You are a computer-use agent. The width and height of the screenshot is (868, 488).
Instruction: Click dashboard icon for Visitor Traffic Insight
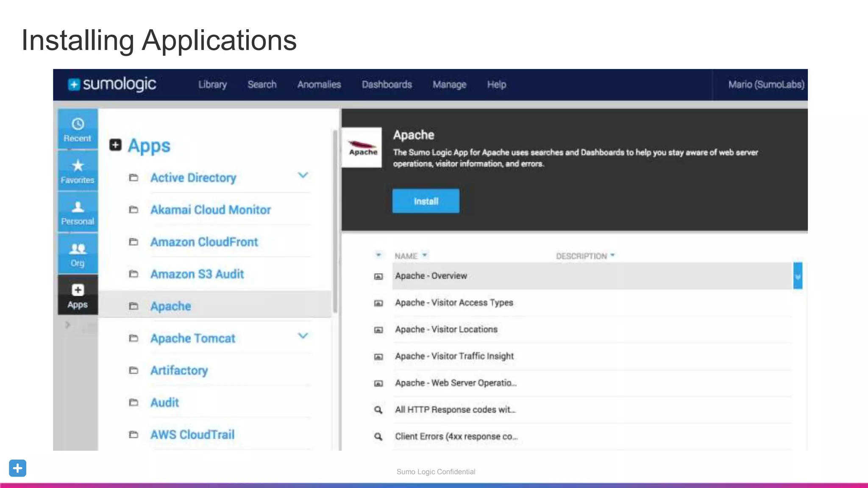click(378, 357)
